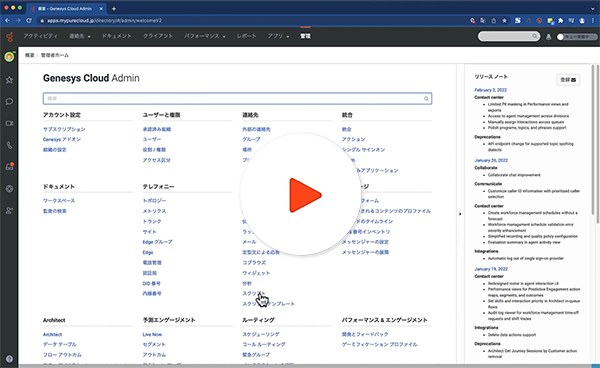Open browser tab list chevron

pos(593,8)
